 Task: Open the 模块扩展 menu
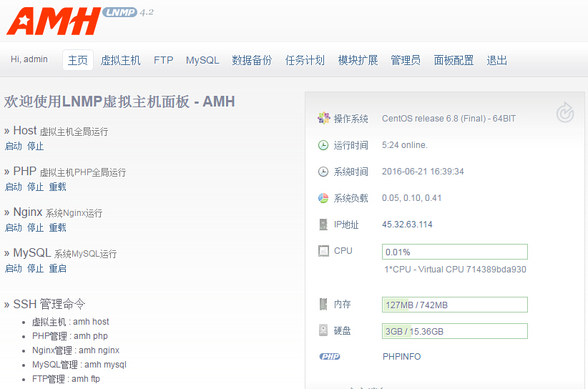click(x=358, y=60)
